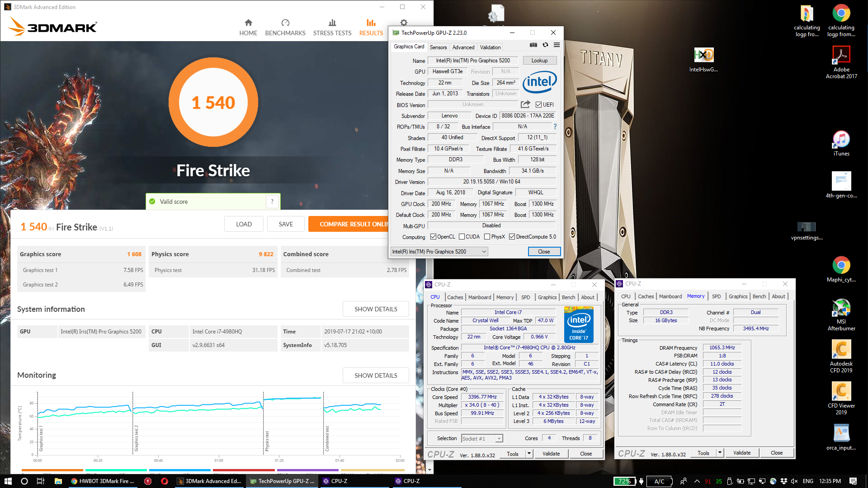Take GPU-Z screenshot with camera icon
The width and height of the screenshot is (868, 488).
pyautogui.click(x=533, y=45)
